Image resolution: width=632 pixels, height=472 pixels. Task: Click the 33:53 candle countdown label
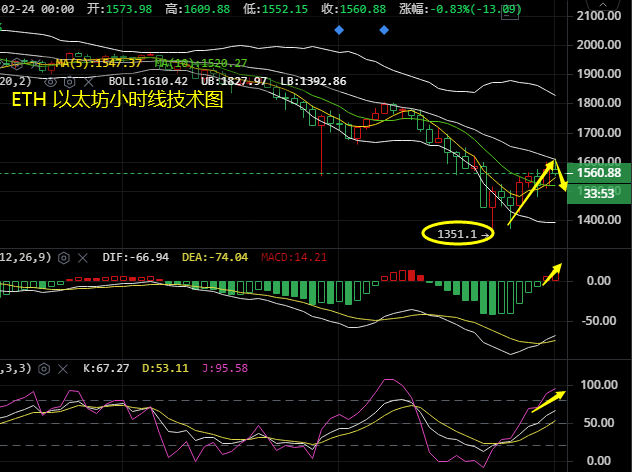click(597, 193)
